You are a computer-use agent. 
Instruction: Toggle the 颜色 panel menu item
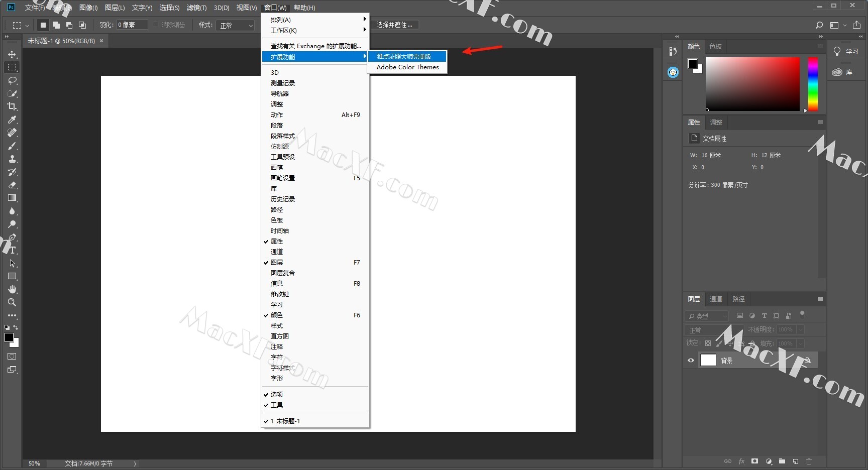click(x=315, y=315)
